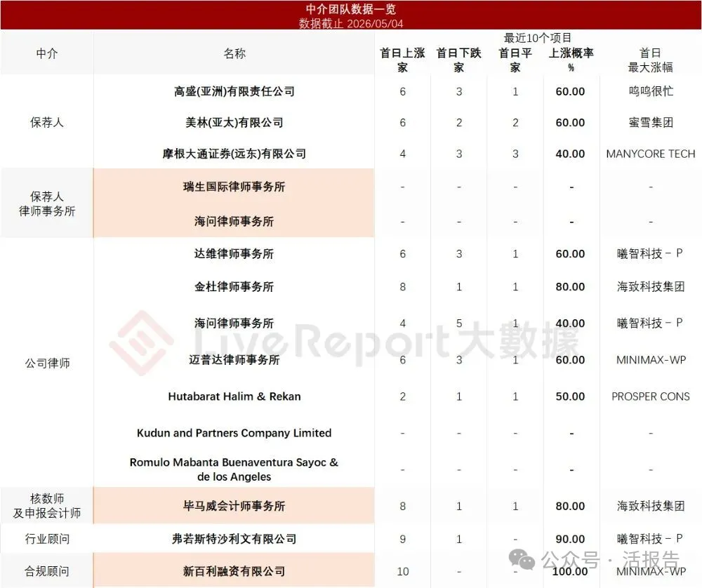Click PROSPER CONS in Hutabarat row
The image size is (702, 588).
[x=651, y=396]
